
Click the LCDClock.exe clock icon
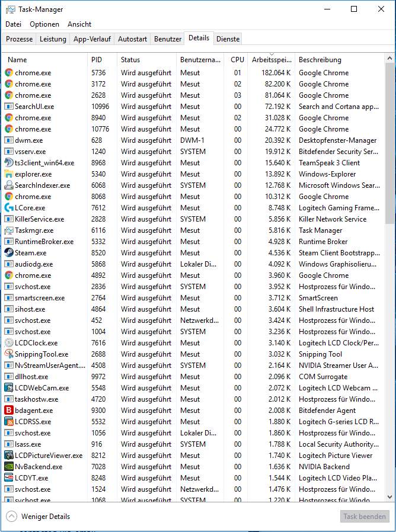coord(9,342)
